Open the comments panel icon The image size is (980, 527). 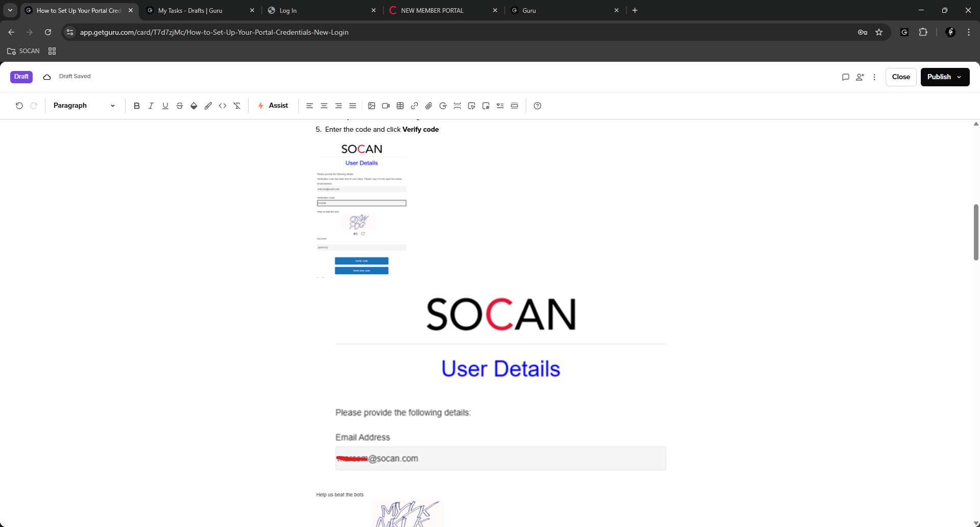tap(845, 77)
